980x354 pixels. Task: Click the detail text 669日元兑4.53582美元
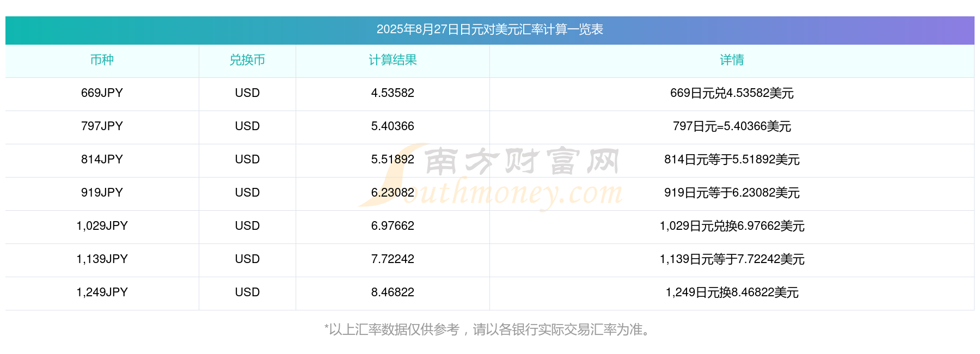(x=732, y=93)
